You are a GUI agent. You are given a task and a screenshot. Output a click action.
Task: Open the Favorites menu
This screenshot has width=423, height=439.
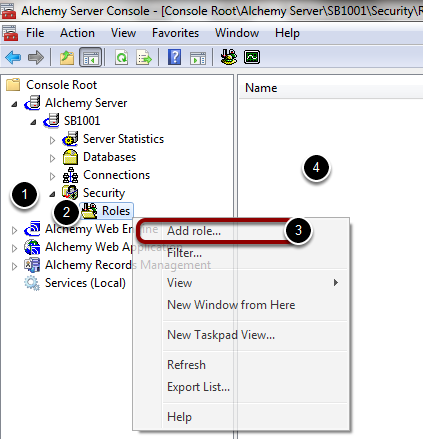coord(175,33)
